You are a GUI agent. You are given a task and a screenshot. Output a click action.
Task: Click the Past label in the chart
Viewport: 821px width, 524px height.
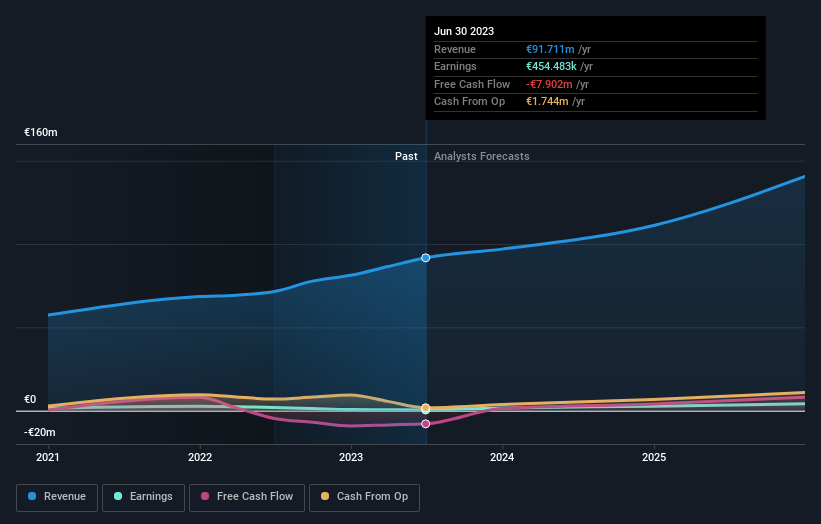coord(406,156)
